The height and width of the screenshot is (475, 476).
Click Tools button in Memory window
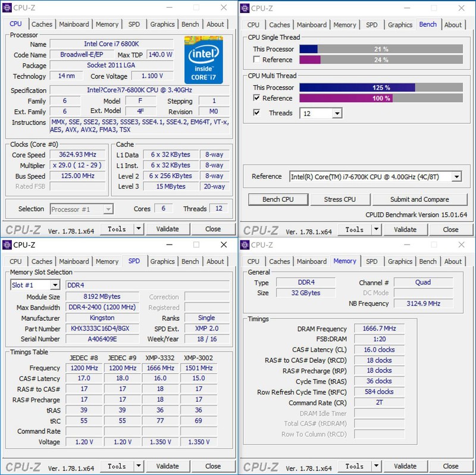(x=355, y=466)
